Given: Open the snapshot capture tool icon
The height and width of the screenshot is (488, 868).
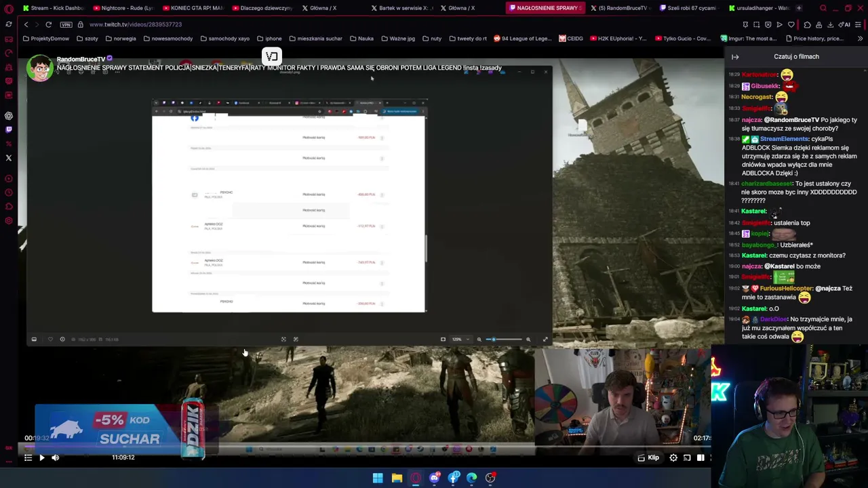Looking at the screenshot, I should pos(757,24).
